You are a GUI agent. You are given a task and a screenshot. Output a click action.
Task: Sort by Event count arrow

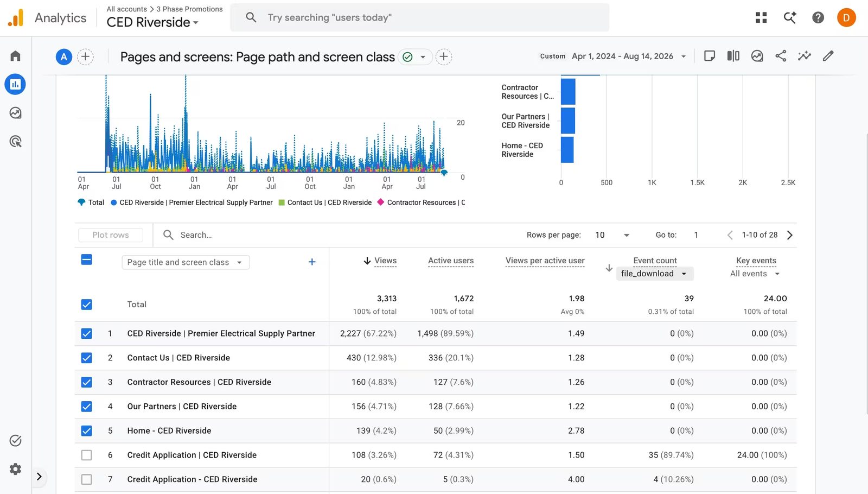coord(609,268)
